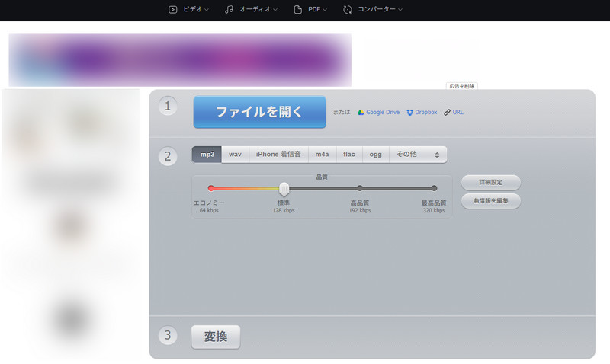Image resolution: width=610 pixels, height=364 pixels.
Task: Select the m4a format tab
Action: (x=322, y=155)
